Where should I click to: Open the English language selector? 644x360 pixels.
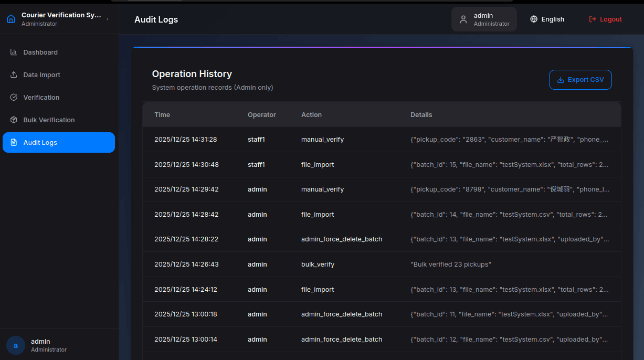(547, 19)
